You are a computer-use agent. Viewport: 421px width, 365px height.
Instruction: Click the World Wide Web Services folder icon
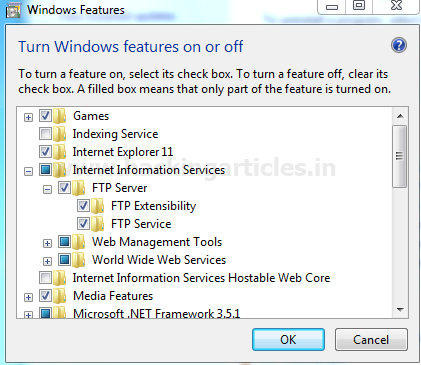coord(79,260)
